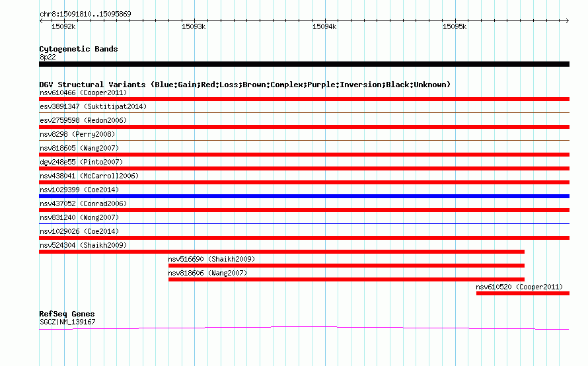The image size is (588, 366).
Task: Click the RefSeq Genes track title
Action: [67, 314]
